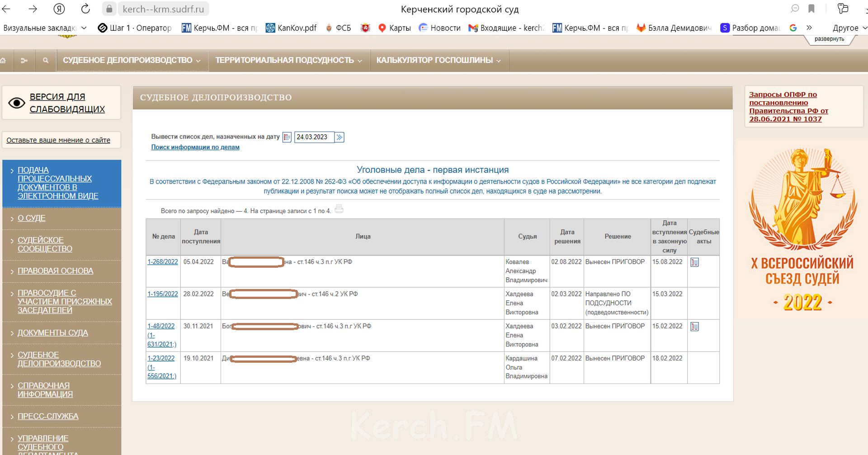Open case number 1-195/2022 link
The height and width of the screenshot is (455, 868).
pos(163,294)
